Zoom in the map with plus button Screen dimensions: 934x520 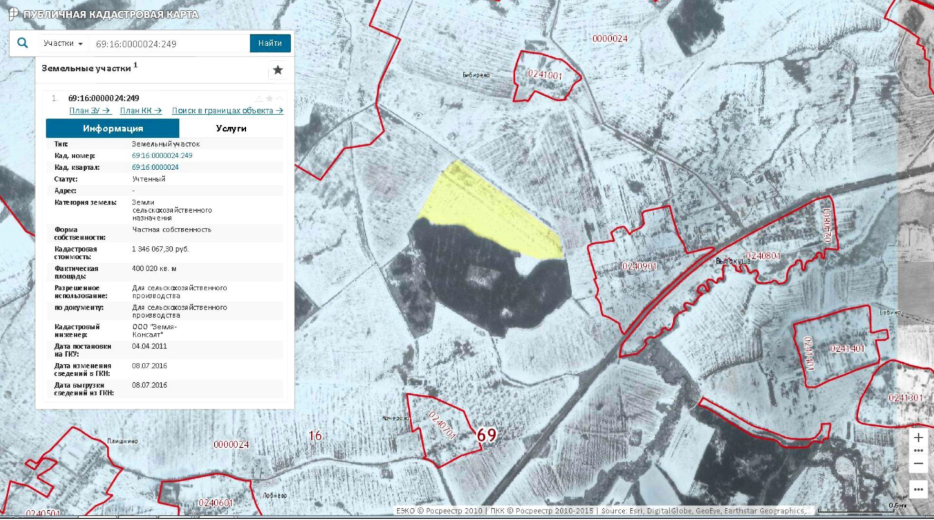tap(918, 438)
